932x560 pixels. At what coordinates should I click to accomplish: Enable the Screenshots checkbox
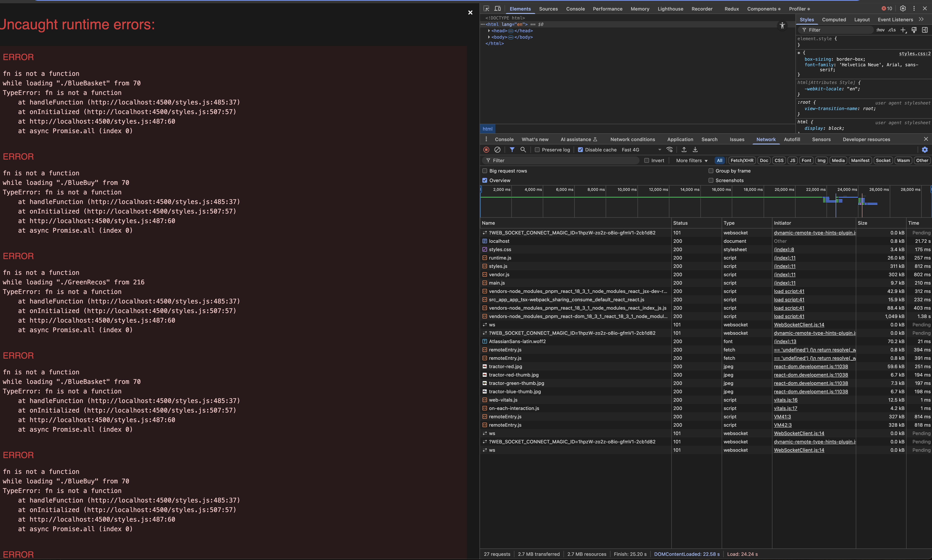pyautogui.click(x=711, y=180)
